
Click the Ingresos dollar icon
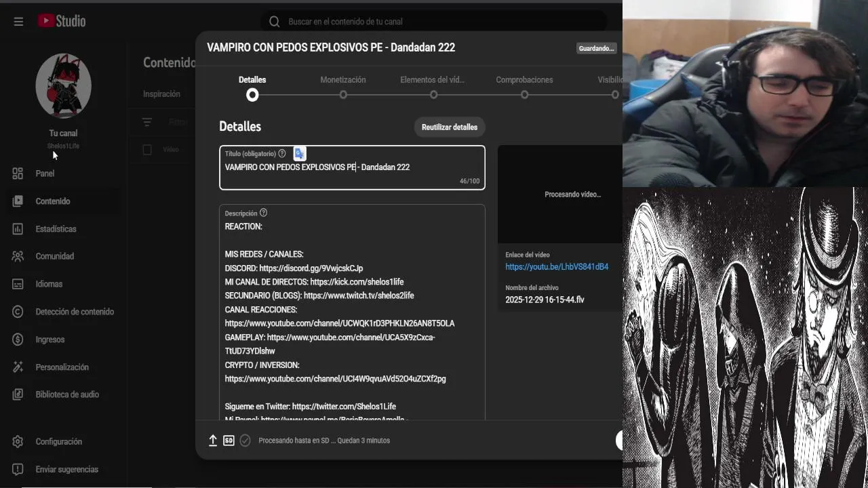point(18,340)
